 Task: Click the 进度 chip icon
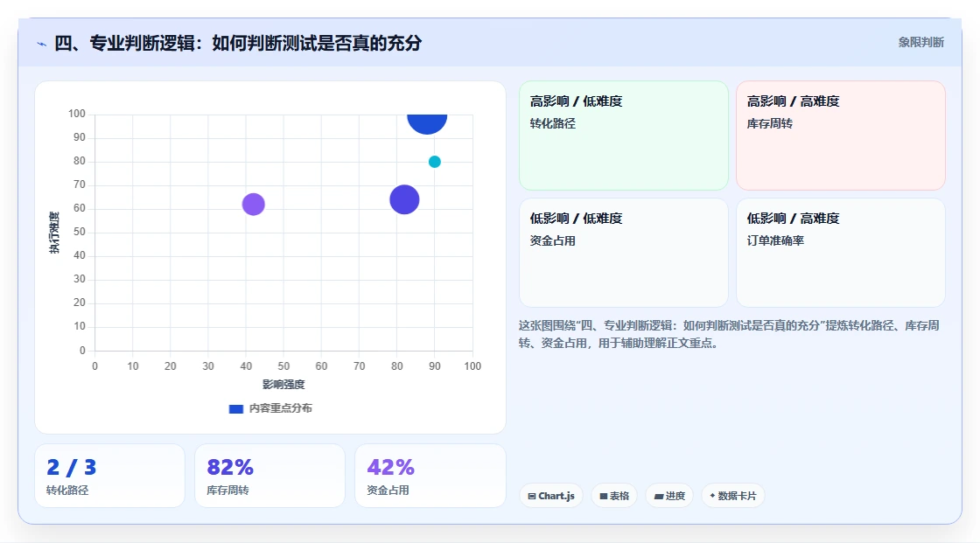[x=659, y=497]
